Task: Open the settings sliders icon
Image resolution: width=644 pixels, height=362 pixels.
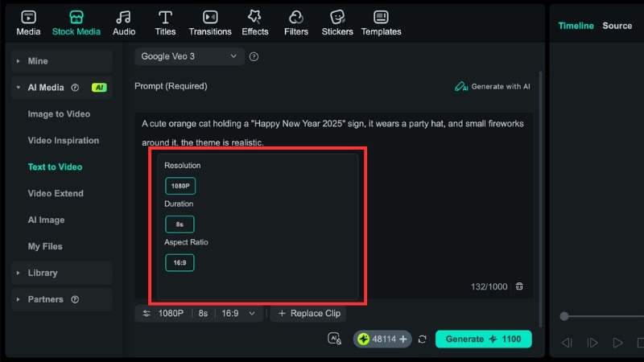Action: click(x=147, y=314)
